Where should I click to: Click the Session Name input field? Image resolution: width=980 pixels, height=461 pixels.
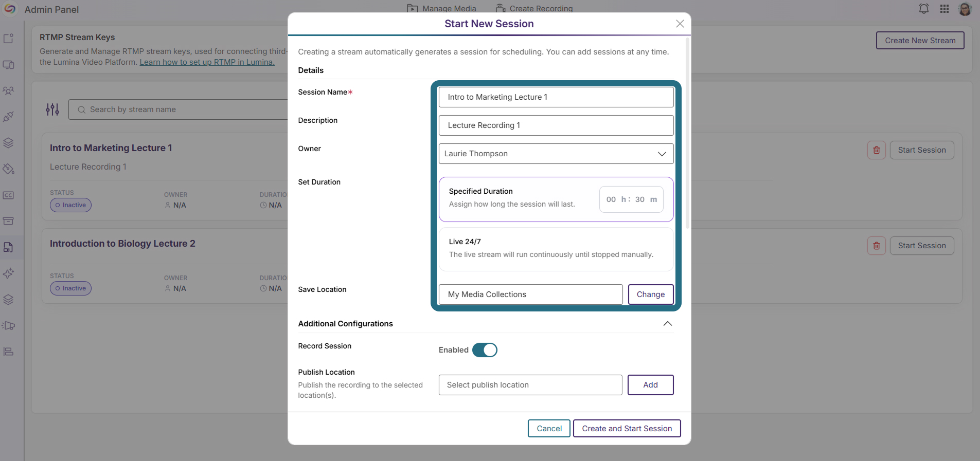(x=556, y=97)
